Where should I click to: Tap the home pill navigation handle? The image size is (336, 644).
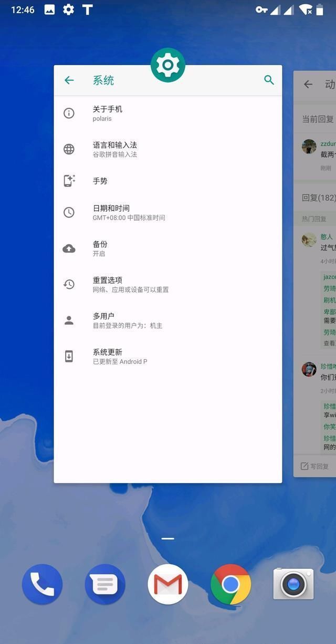(168, 538)
